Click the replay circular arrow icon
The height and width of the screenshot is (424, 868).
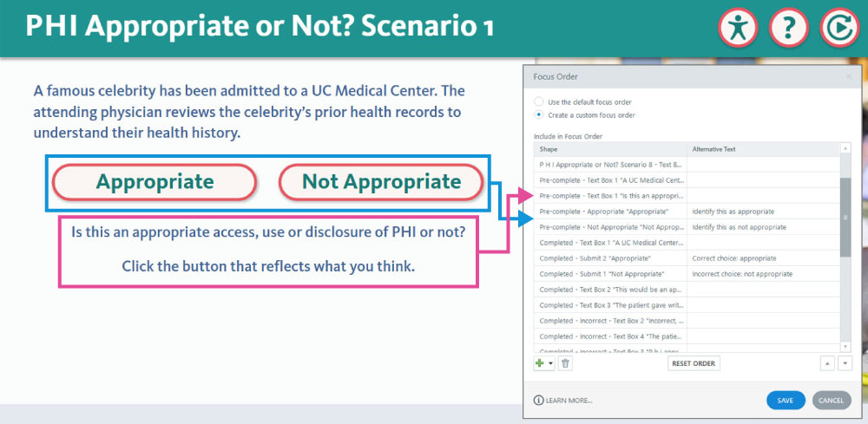[x=840, y=29]
